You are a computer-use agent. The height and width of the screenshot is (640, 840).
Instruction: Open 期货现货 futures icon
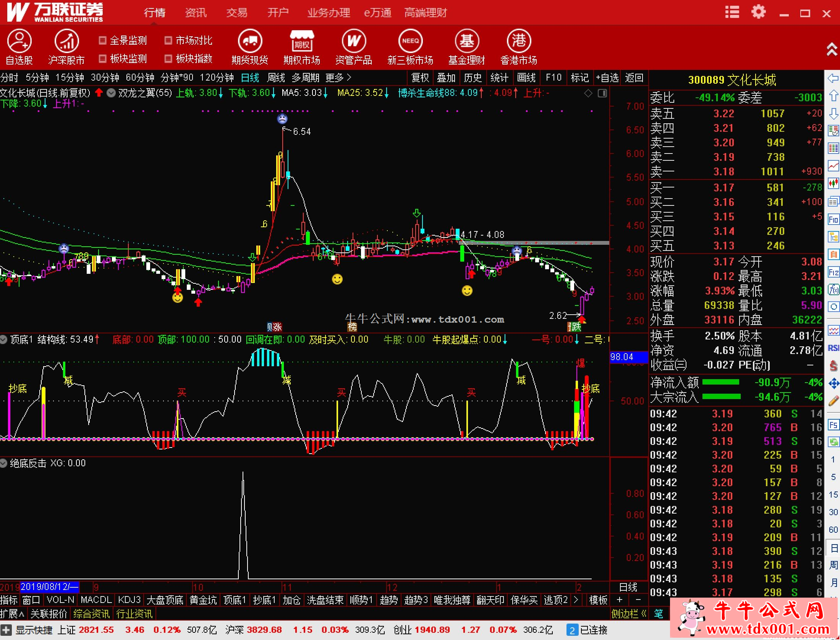pos(250,47)
